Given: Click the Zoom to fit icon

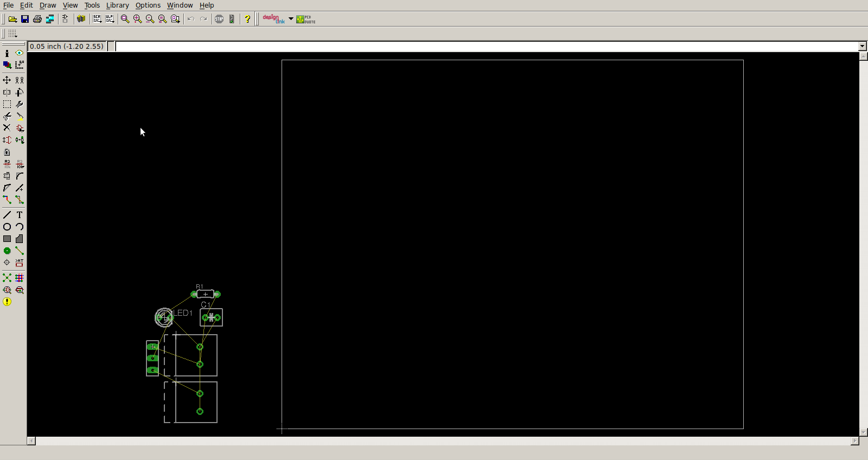Looking at the screenshot, I should (x=125, y=19).
